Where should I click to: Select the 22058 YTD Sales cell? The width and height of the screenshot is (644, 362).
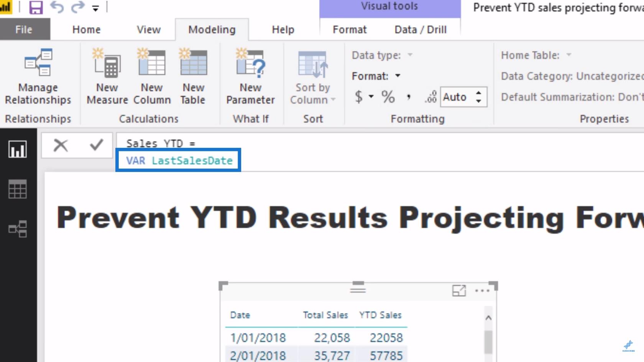click(x=386, y=337)
